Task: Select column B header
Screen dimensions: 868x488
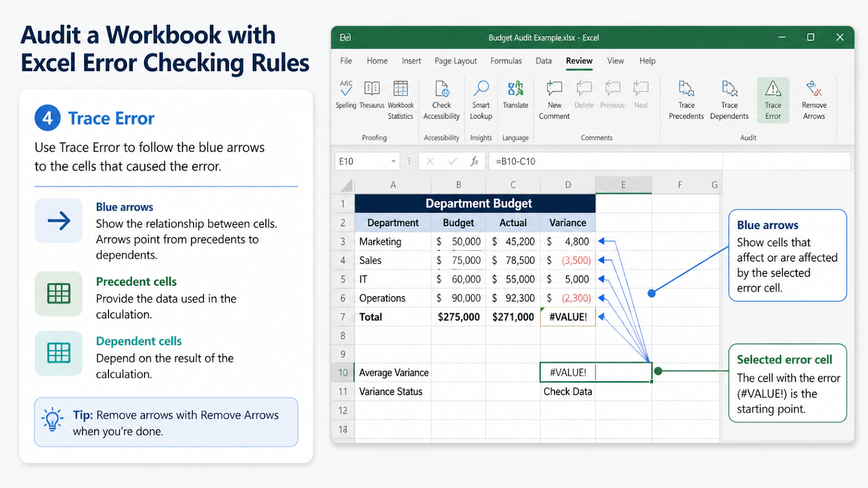Action: tap(458, 185)
